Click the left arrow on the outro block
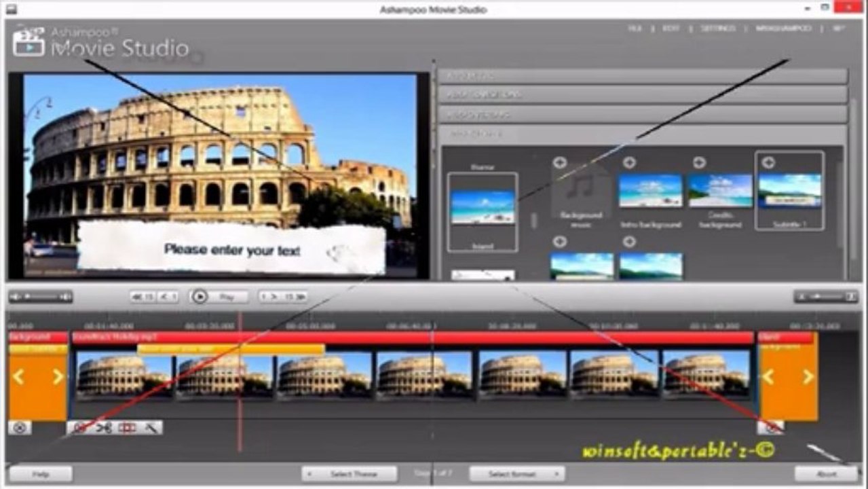Viewport: 868px width, 489px height. click(769, 377)
